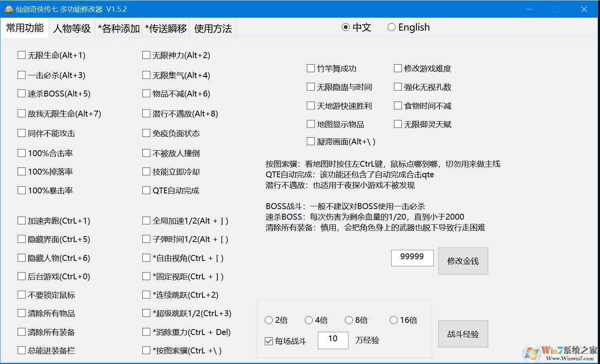The height and width of the screenshot is (364, 600).
Task: Click the 战斗经验 button
Action: (x=463, y=334)
